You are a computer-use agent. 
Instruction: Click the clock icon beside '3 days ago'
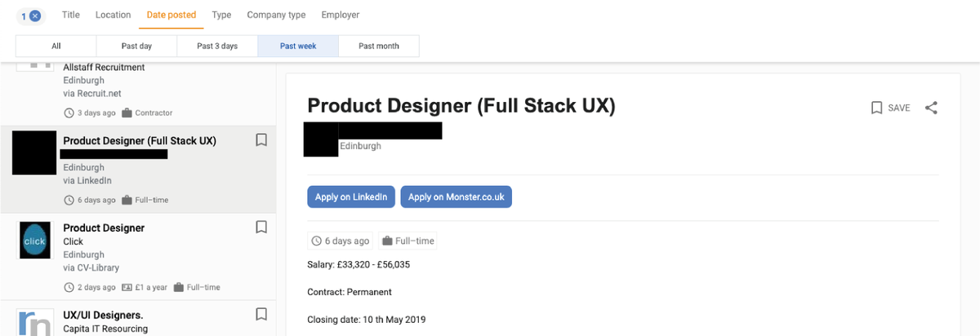click(69, 113)
